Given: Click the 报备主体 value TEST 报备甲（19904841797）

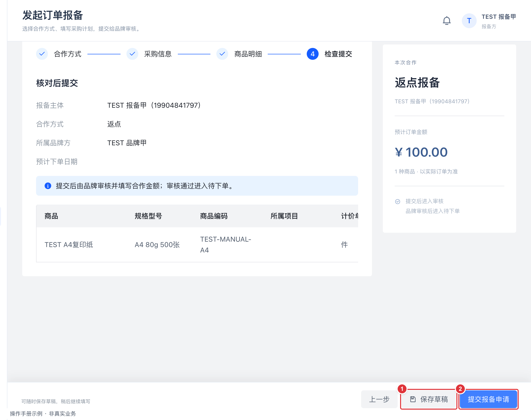Looking at the screenshot, I should [154, 105].
